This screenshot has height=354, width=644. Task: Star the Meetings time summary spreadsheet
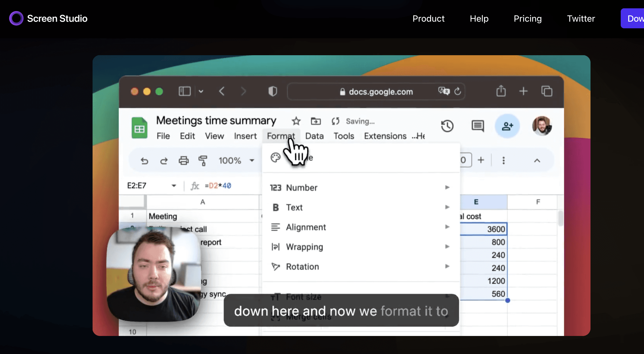tap(296, 121)
